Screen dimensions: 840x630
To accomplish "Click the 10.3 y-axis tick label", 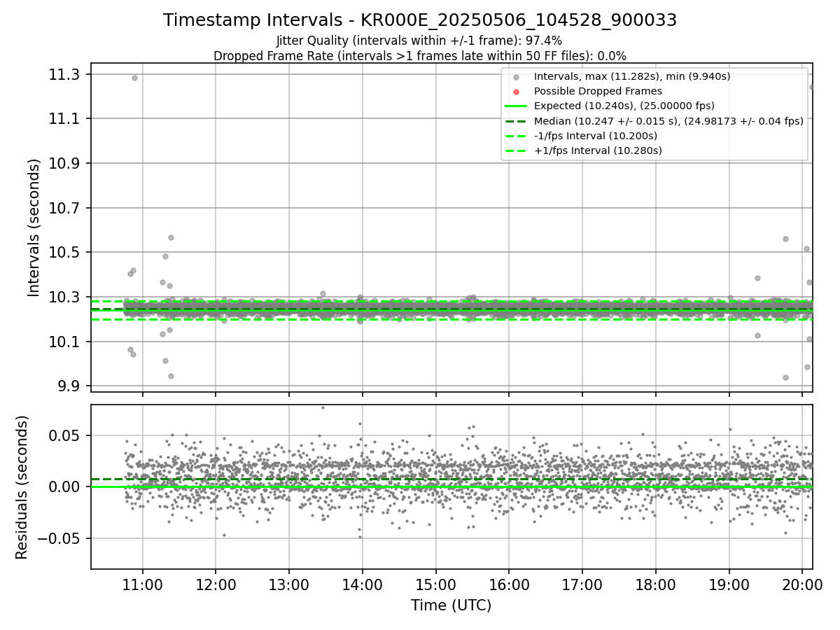I will pyautogui.click(x=64, y=297).
